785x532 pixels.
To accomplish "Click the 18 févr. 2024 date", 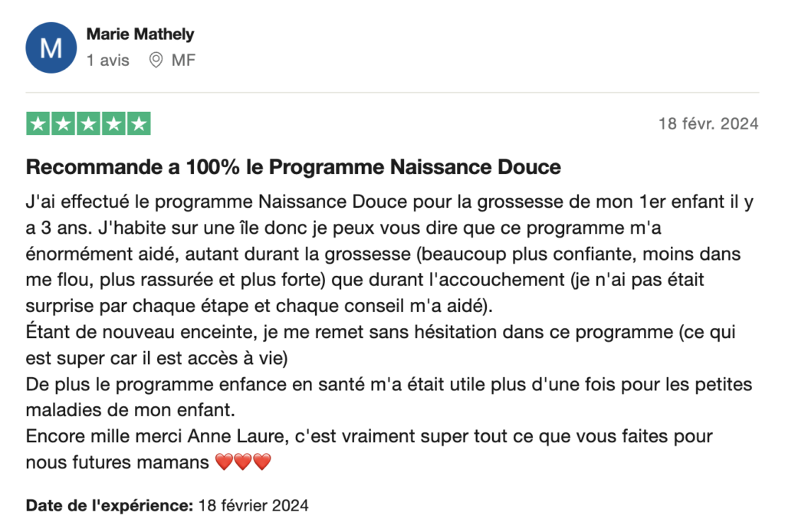I will (708, 123).
